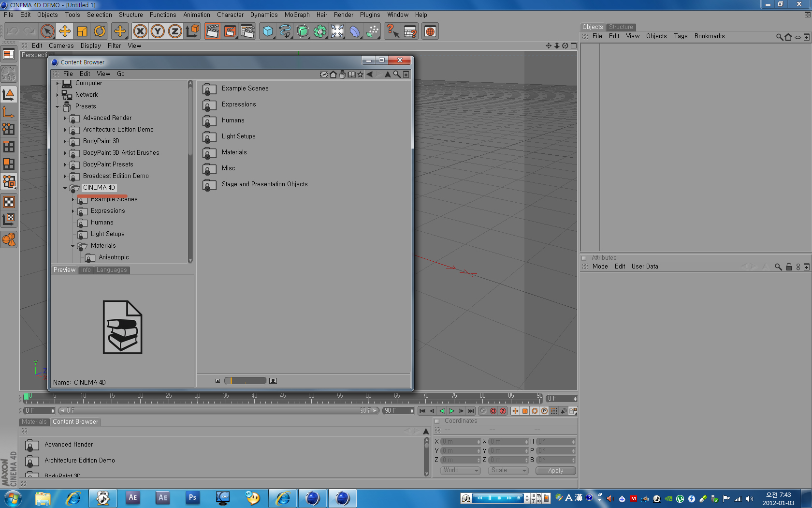This screenshot has width=812, height=508.
Task: Click the back arrow in Content Browser
Action: tap(370, 74)
